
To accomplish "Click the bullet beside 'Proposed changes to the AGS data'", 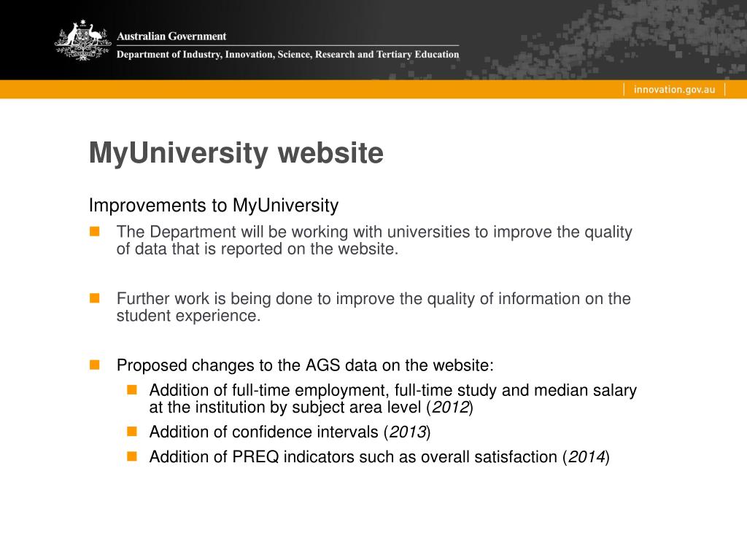I will (x=94, y=365).
